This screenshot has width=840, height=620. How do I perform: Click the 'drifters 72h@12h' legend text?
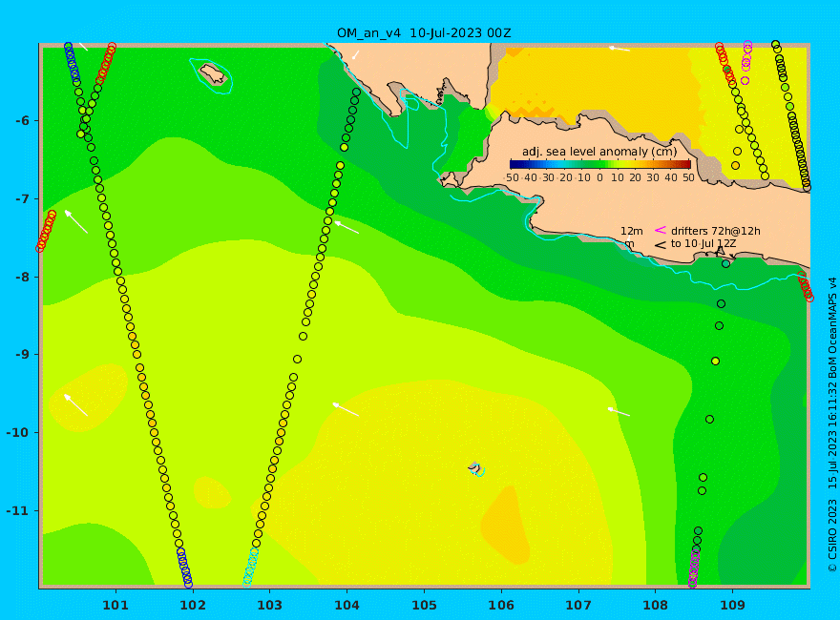716,231
